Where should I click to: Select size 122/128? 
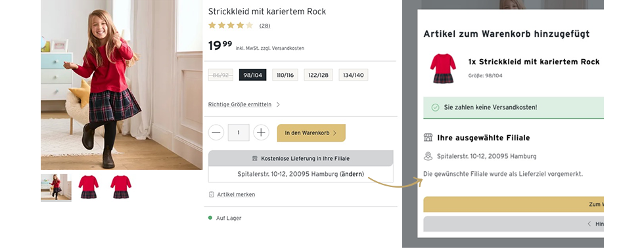318,75
